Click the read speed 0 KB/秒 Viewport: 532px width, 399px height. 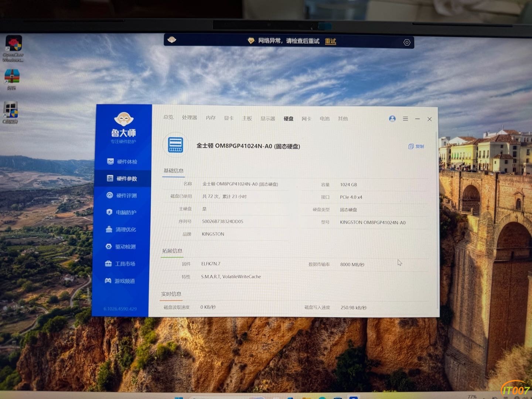pos(208,307)
